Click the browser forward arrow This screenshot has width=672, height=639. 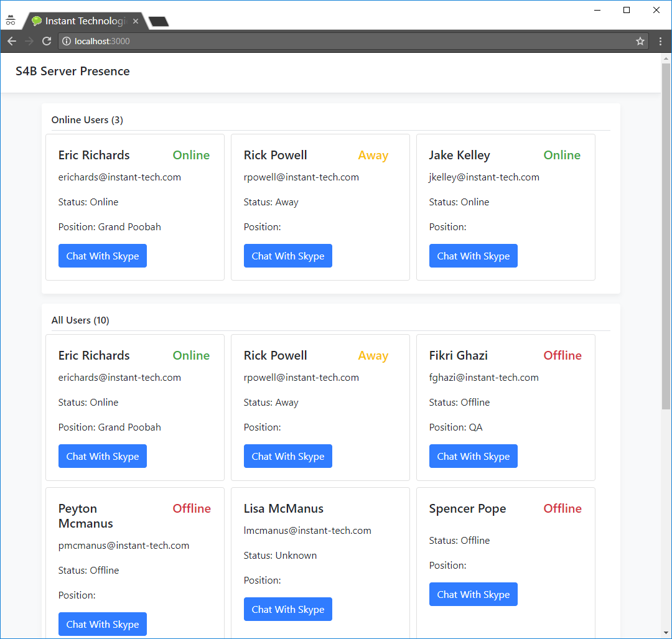click(x=29, y=41)
